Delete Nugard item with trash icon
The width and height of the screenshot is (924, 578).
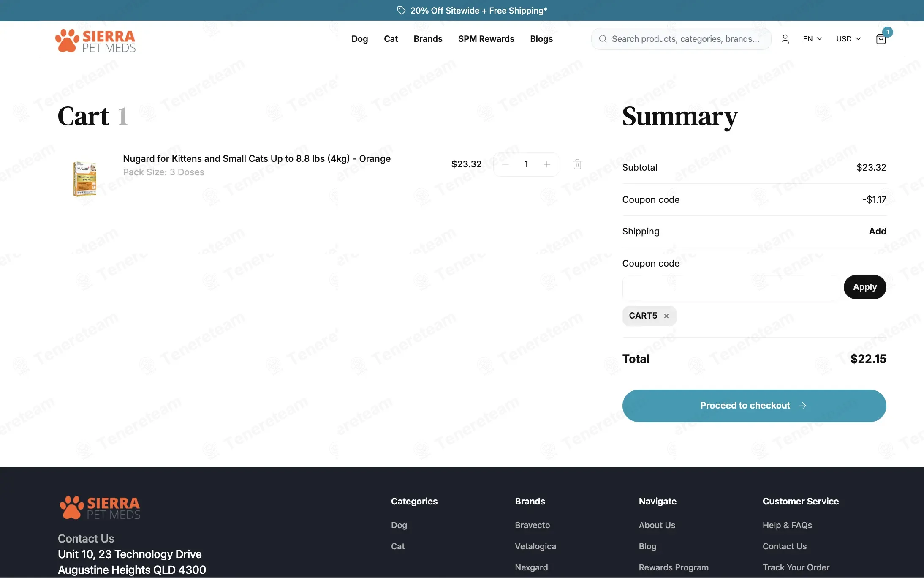[x=577, y=164]
